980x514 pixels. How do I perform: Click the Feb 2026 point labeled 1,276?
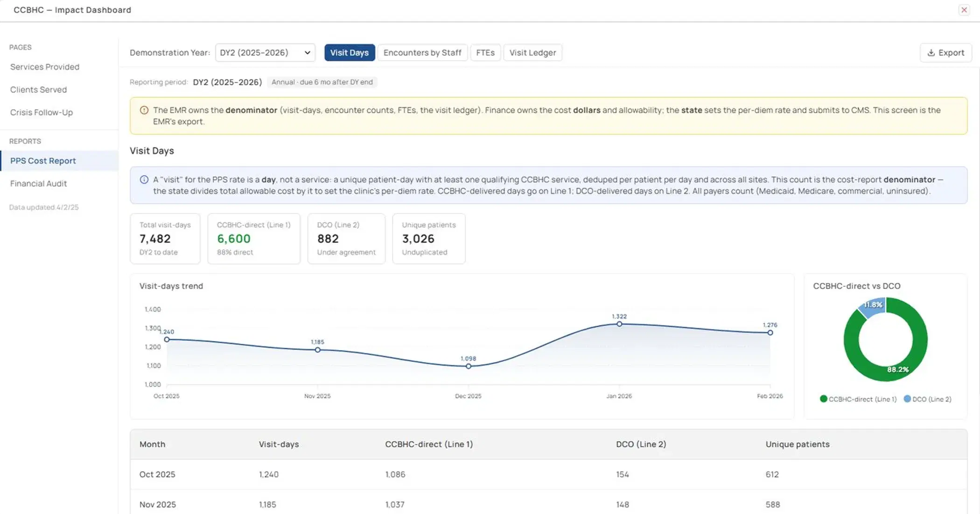pyautogui.click(x=770, y=333)
